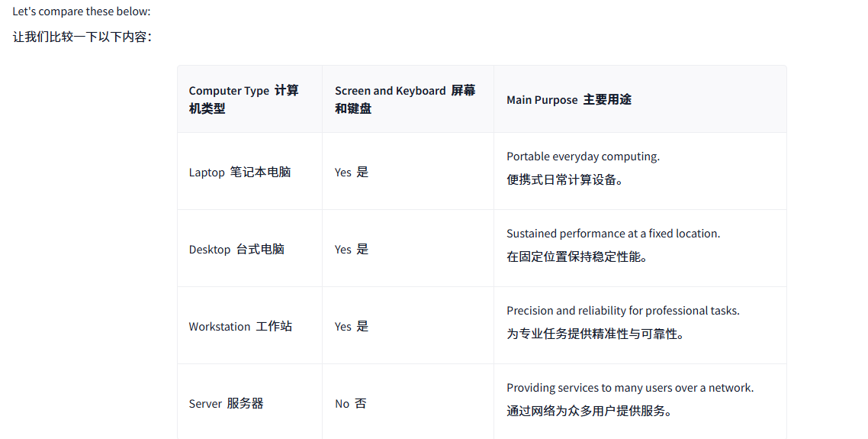868x439 pixels.
Task: Click 'Sustained performance at a fixed location.' text
Action: 613,234
